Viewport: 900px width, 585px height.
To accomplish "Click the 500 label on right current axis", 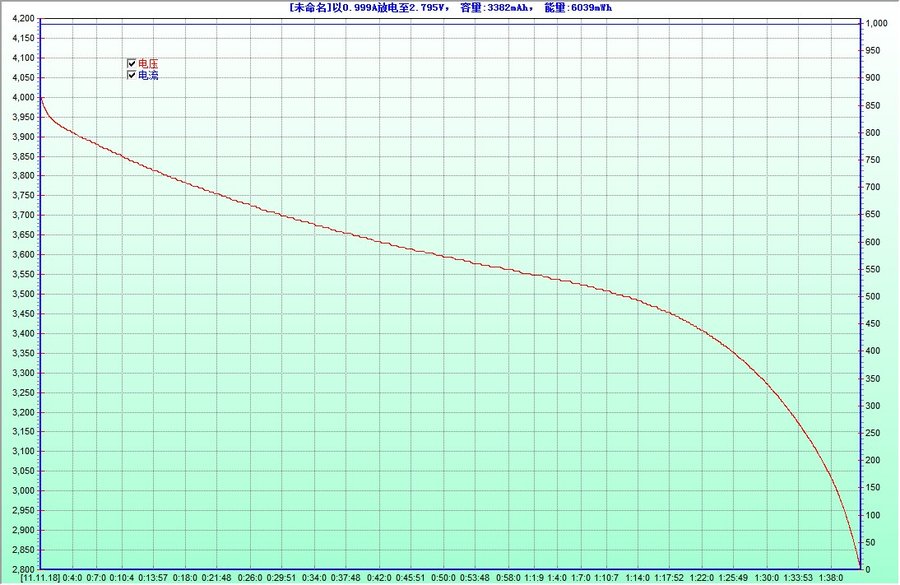I will click(873, 296).
